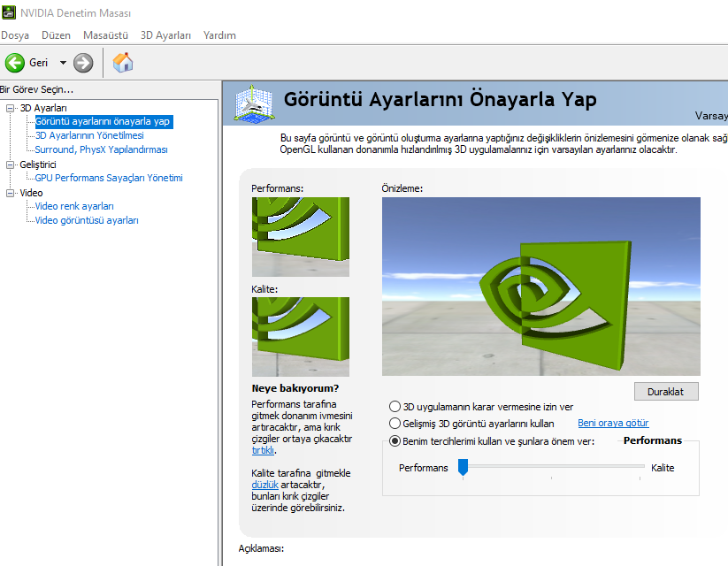
Task: Follow the Beni oraya götür link
Action: (x=613, y=423)
